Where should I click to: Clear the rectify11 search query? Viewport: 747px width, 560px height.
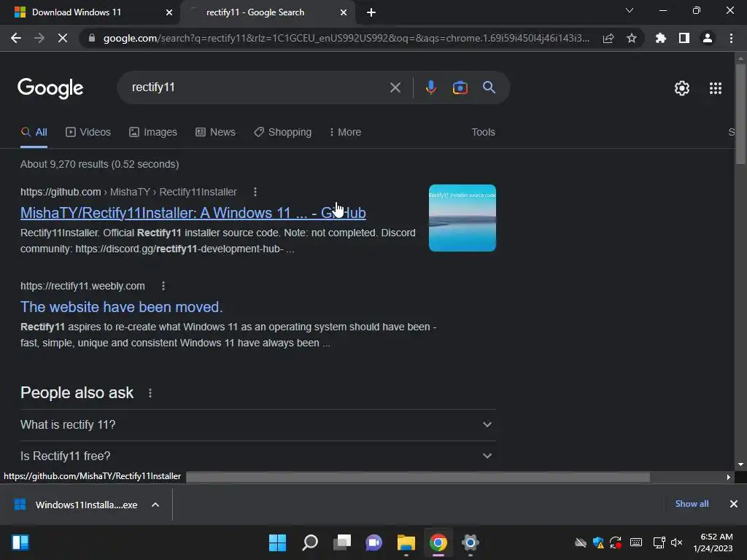click(x=395, y=87)
